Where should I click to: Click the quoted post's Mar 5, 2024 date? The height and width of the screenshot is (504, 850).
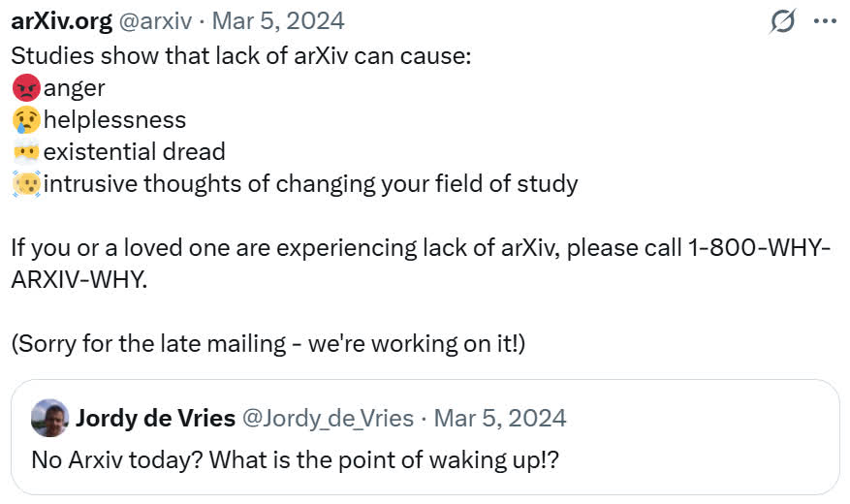(x=500, y=419)
